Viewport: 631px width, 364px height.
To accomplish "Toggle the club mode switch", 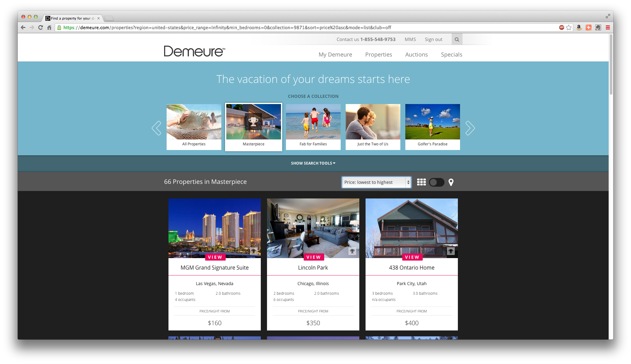I will coord(436,182).
